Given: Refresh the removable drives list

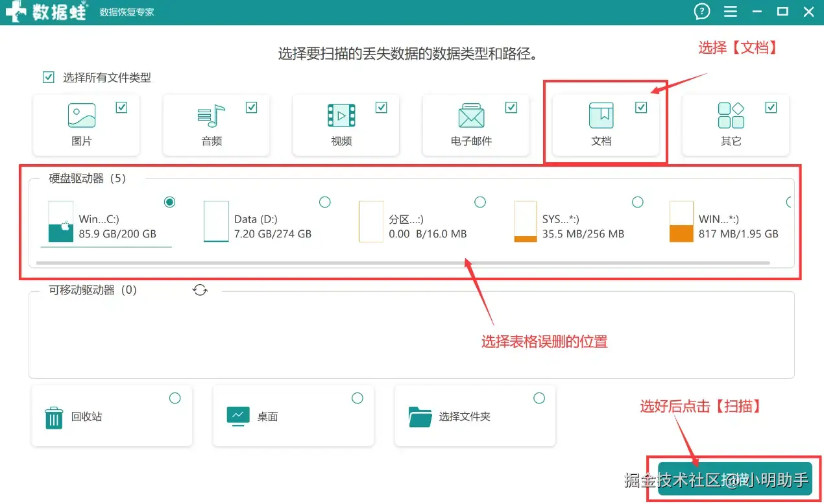Looking at the screenshot, I should 200,290.
